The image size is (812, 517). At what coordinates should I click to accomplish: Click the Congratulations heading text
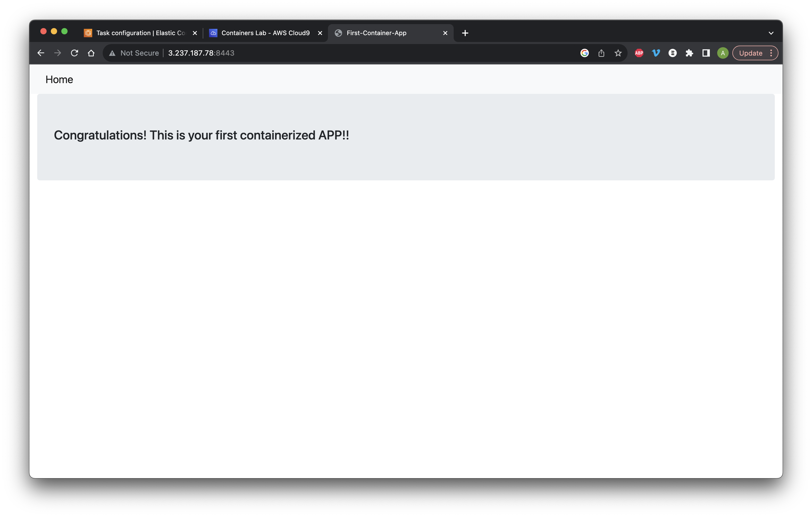point(201,135)
